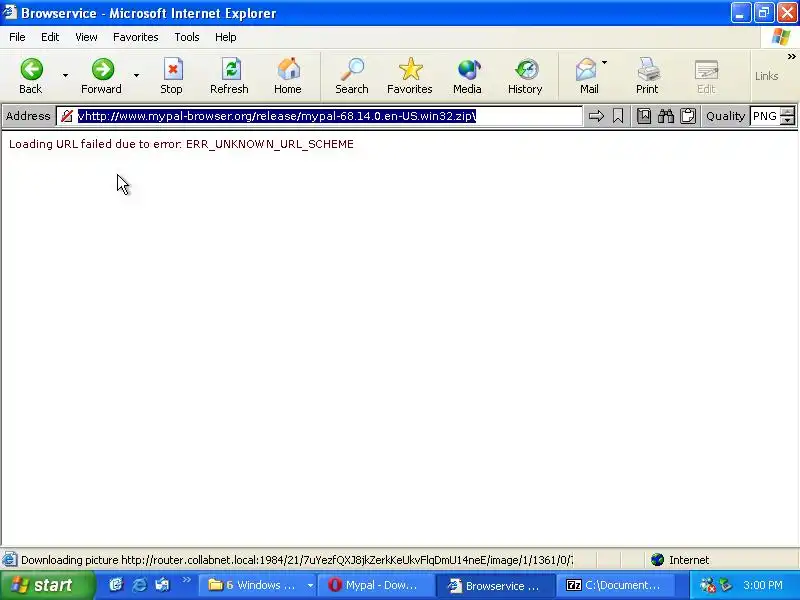The height and width of the screenshot is (600, 800).
Task: Open the Links toolbar
Action: pyautogui.click(x=766, y=76)
